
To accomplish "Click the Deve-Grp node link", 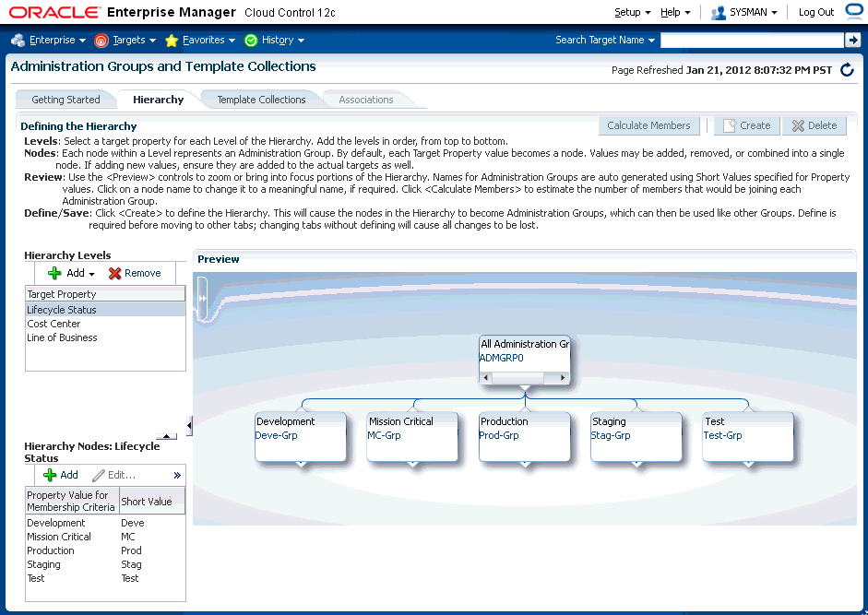I will [x=276, y=435].
